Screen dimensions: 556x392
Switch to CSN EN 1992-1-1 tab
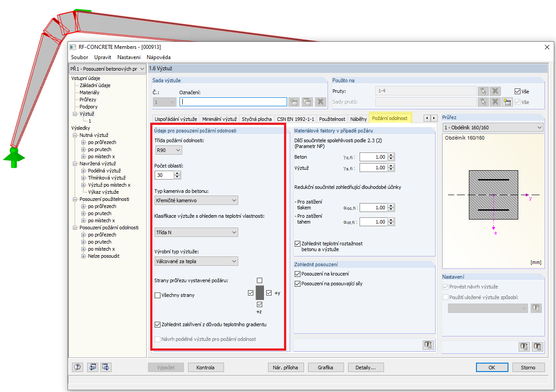point(296,119)
